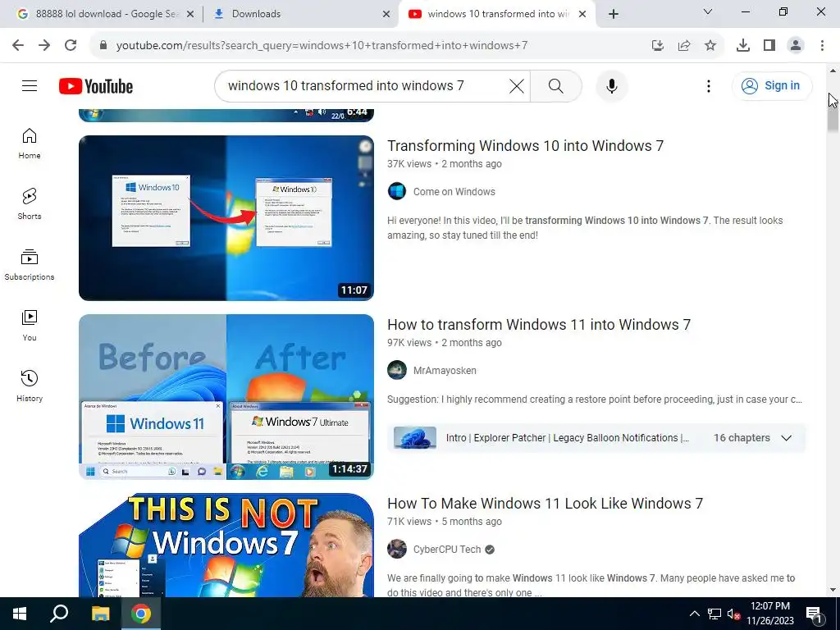Open the Windows Start menu
Screen dimensions: 840x630
(20, 614)
